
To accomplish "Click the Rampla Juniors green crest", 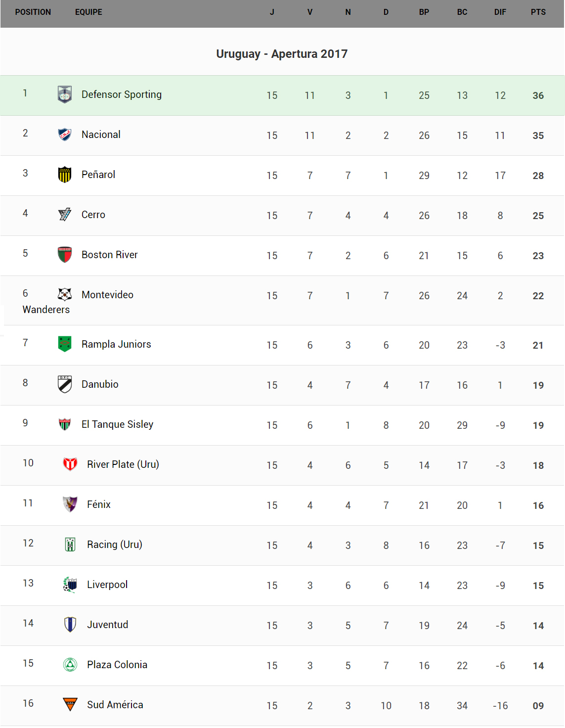I will tap(65, 344).
